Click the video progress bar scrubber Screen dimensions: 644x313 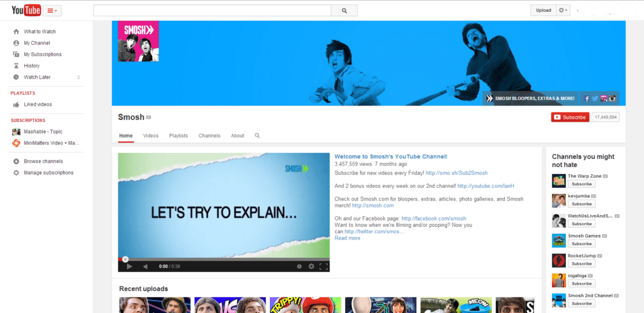coord(125,259)
